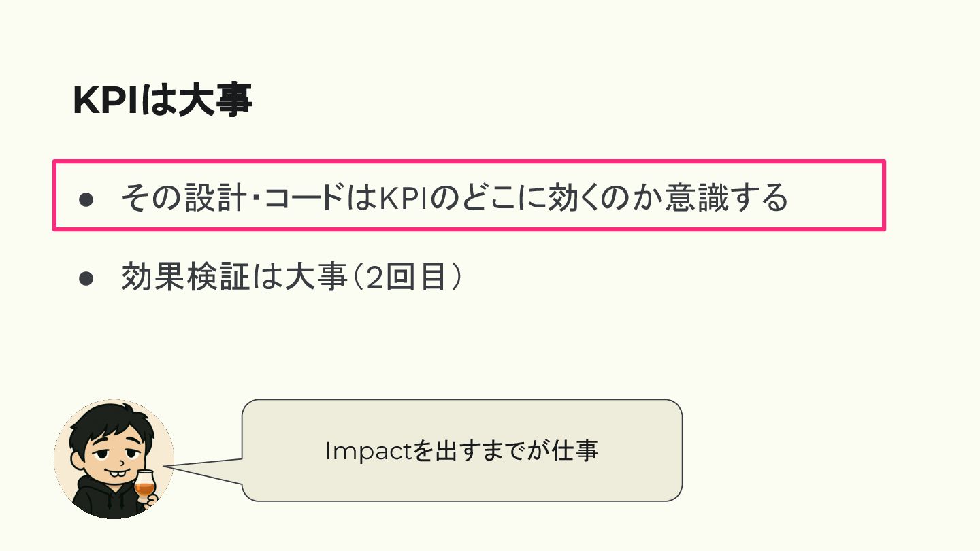Click the pointed tail of the speech bubble
Image resolution: width=980 pixels, height=551 pixels.
(x=204, y=470)
